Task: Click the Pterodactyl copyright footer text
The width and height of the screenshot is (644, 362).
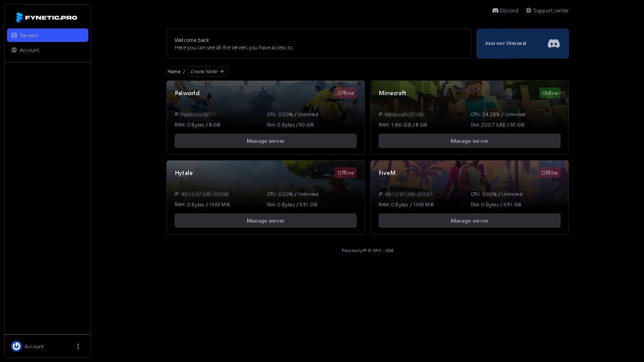Action: pyautogui.click(x=368, y=251)
